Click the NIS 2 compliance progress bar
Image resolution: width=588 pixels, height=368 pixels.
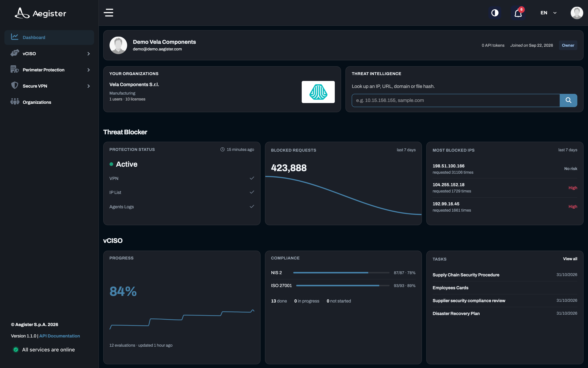pyautogui.click(x=341, y=273)
